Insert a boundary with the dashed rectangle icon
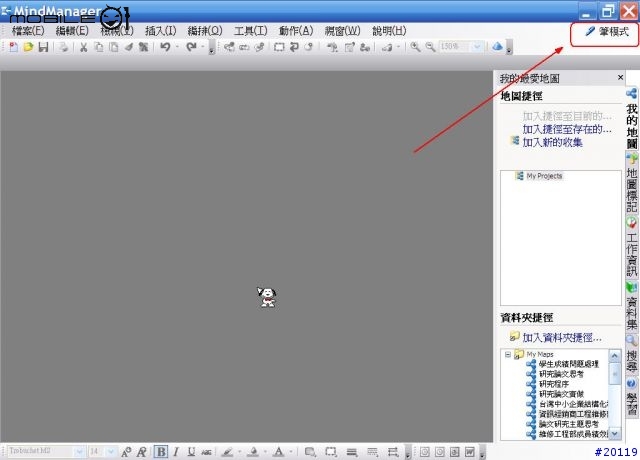The width and height of the screenshot is (640, 460). point(279,47)
